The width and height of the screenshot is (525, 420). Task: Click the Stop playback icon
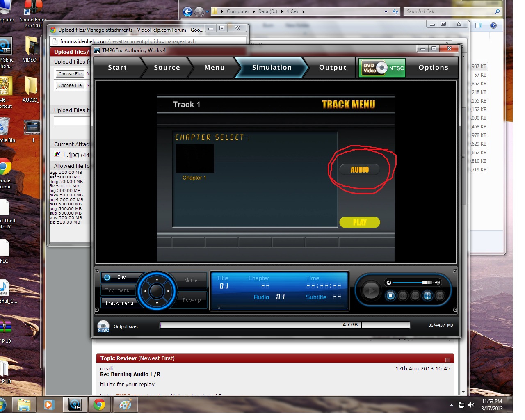click(x=390, y=295)
